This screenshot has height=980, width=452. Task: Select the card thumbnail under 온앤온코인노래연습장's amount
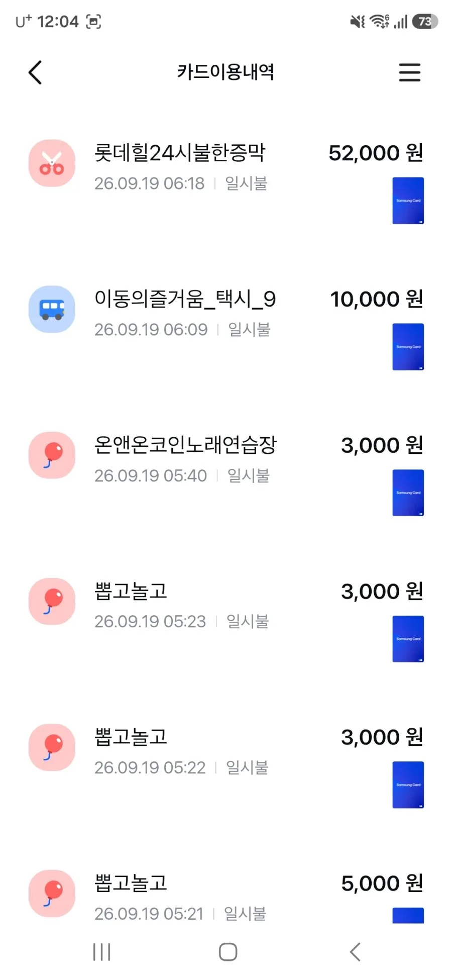tap(408, 493)
